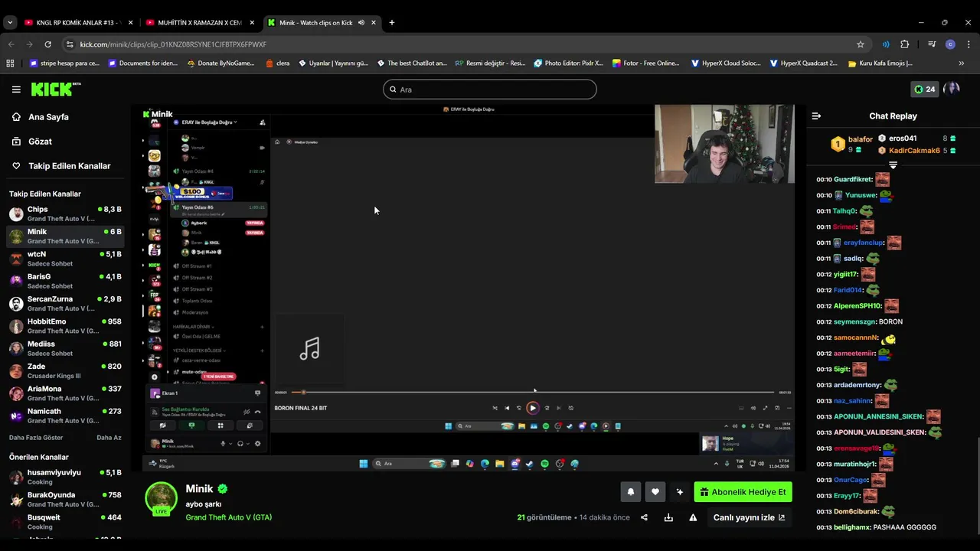Download the clip
Viewport: 980px width, 551px height.
click(668, 517)
